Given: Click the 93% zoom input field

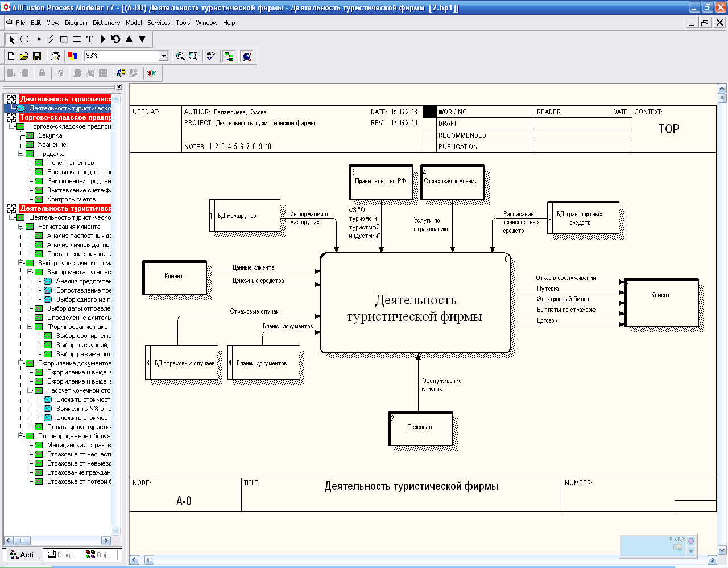Looking at the screenshot, I should pos(122,56).
